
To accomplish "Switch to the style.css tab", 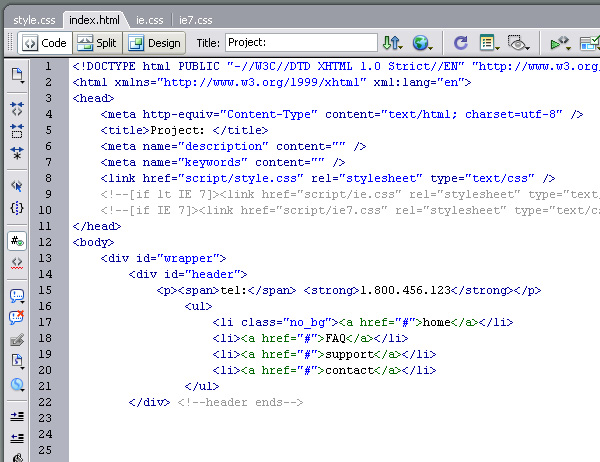I will pyautogui.click(x=34, y=20).
